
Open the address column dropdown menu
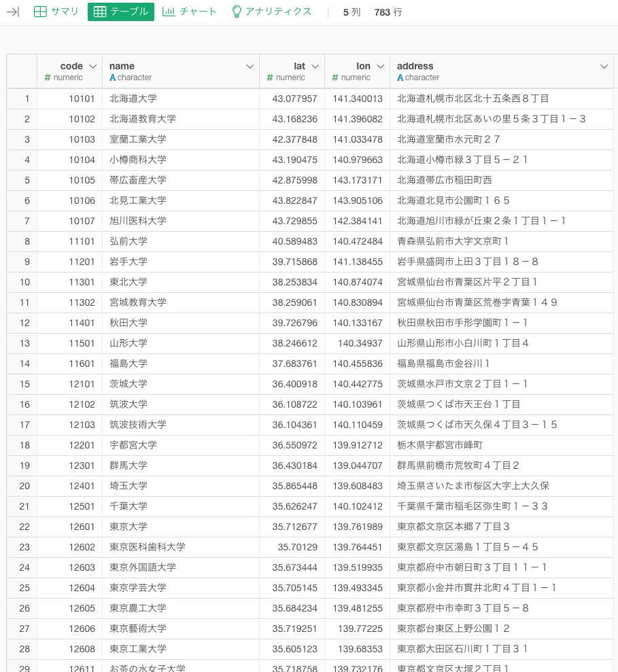point(604,67)
